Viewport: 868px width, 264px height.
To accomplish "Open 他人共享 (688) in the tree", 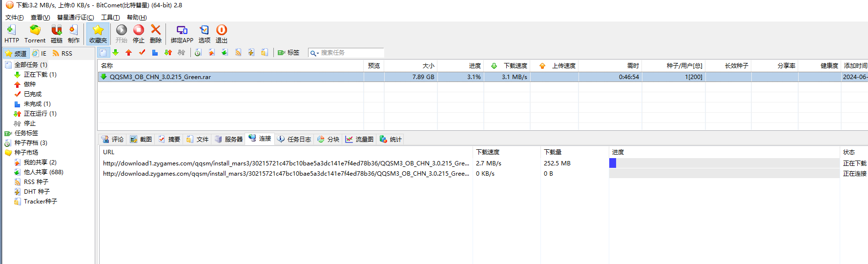I will [x=43, y=172].
